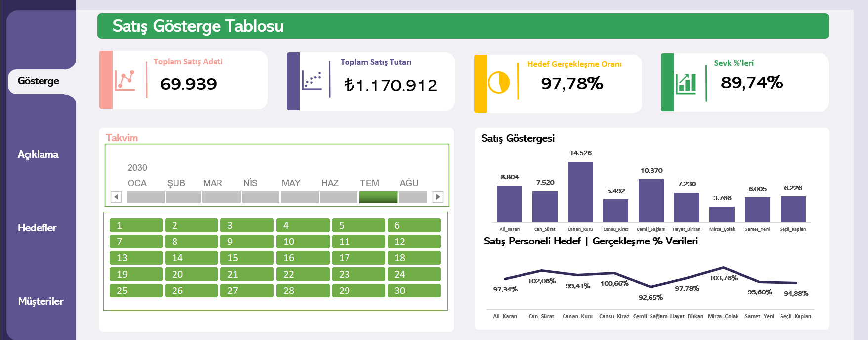Viewport: 868px width, 340px height.
Task: Filter by day 9
Action: 247,242
